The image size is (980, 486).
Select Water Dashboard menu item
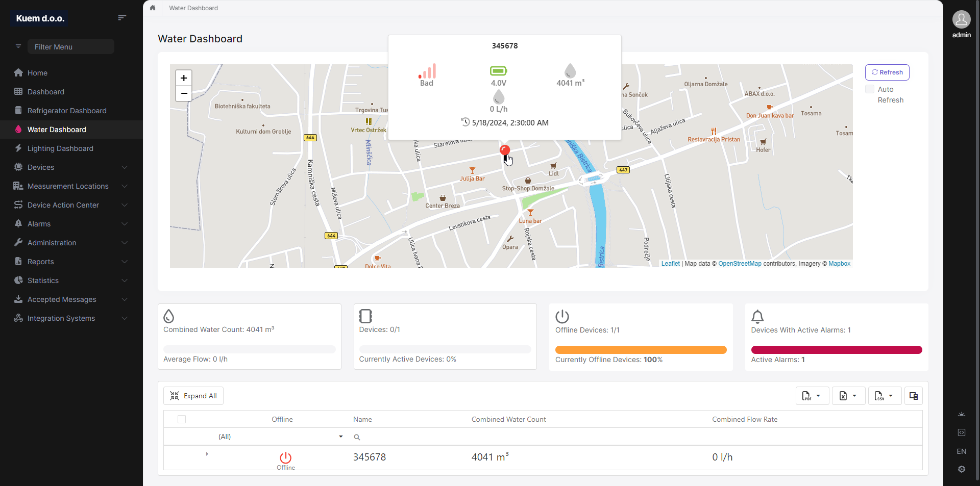pos(71,130)
